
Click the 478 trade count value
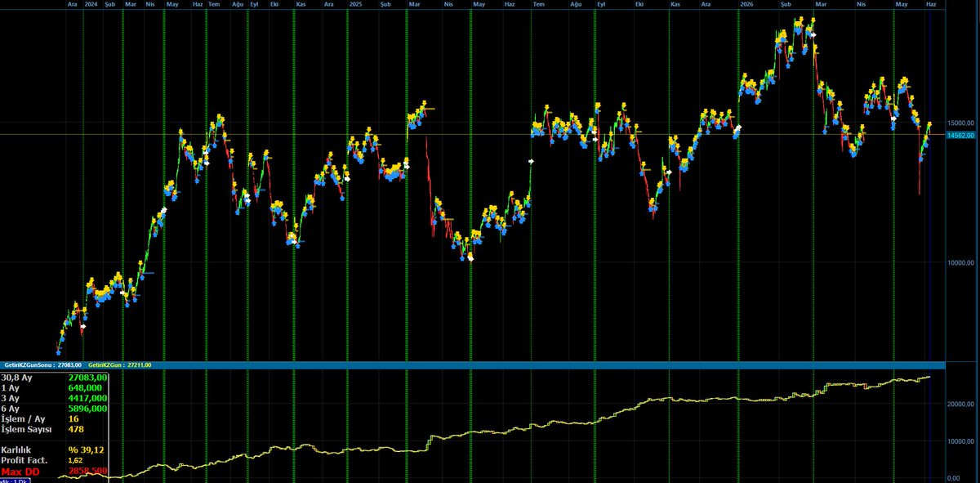click(78, 429)
